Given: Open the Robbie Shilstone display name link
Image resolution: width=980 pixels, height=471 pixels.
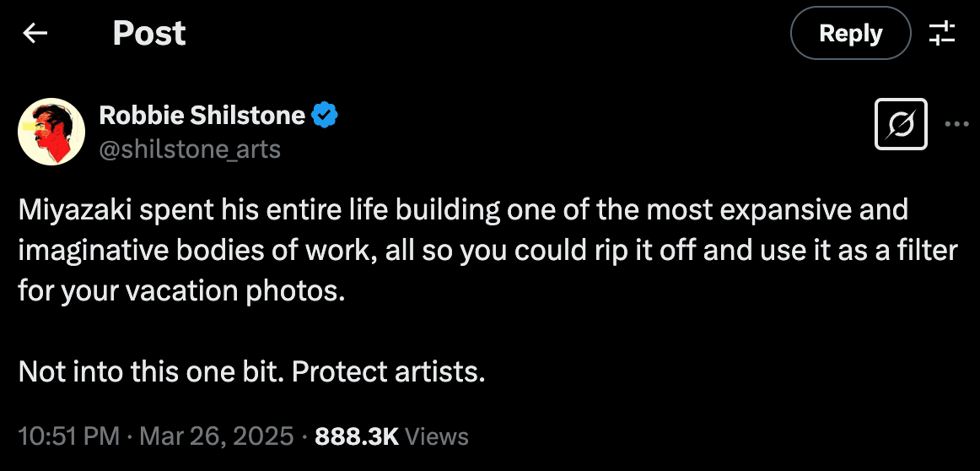Looking at the screenshot, I should coord(202,115).
